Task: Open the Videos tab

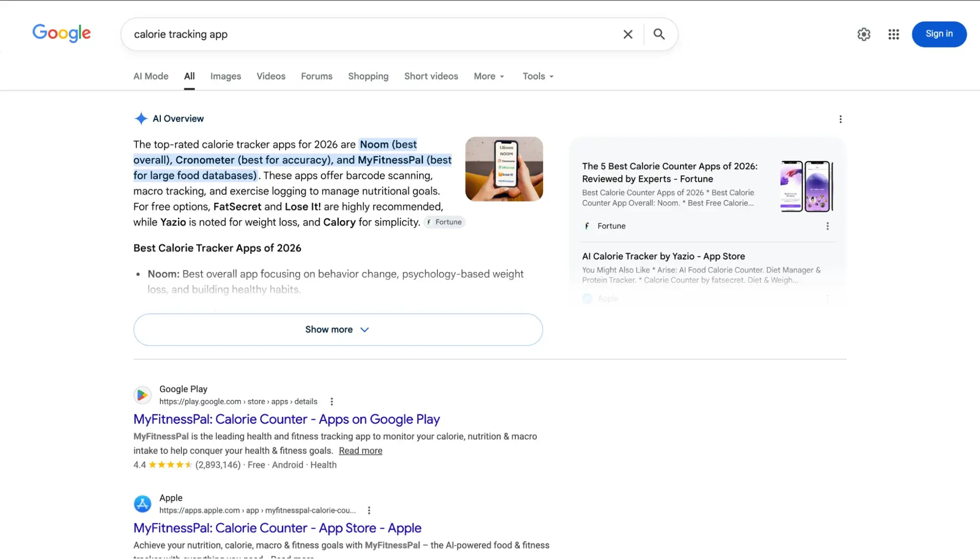Action: [271, 76]
